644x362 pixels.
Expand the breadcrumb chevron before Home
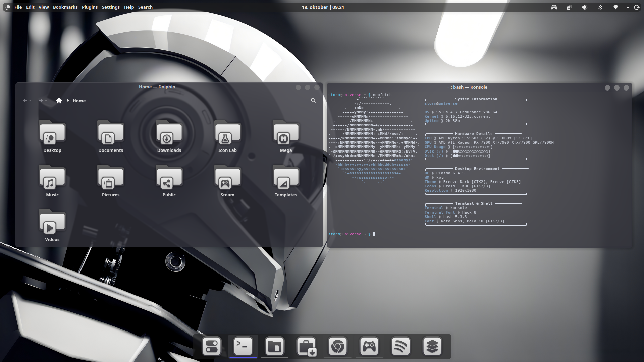point(68,100)
